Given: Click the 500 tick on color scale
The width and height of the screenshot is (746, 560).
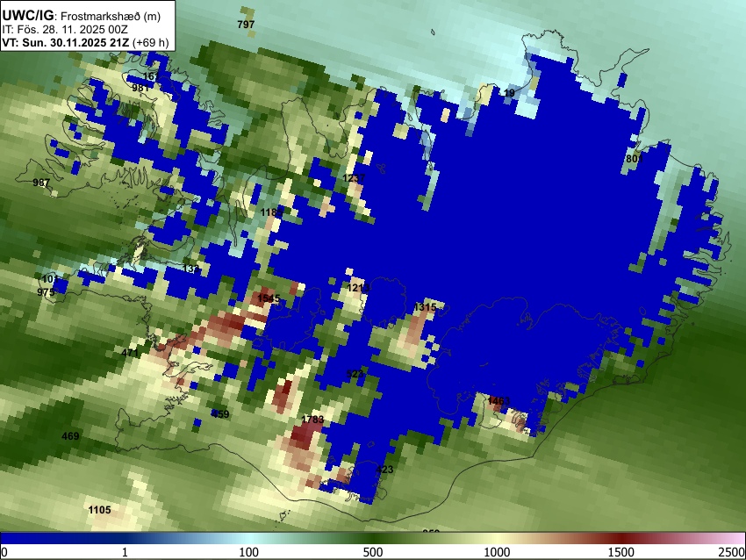Looking at the screenshot, I should point(373,552).
